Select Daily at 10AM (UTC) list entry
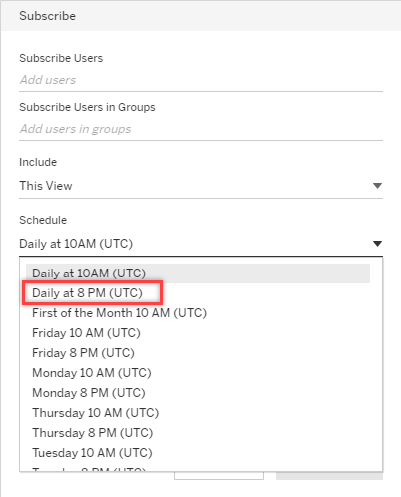Screen dimensions: 401x497 (198, 273)
